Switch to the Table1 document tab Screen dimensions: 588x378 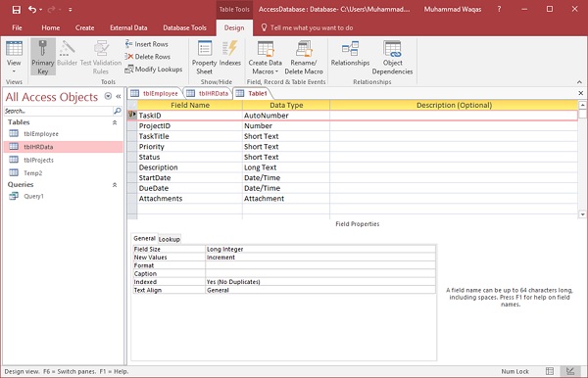coord(252,93)
